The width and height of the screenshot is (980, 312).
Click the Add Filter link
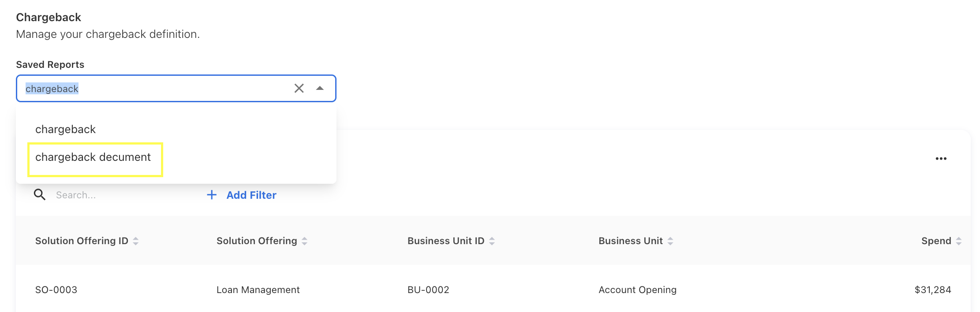coord(251,195)
